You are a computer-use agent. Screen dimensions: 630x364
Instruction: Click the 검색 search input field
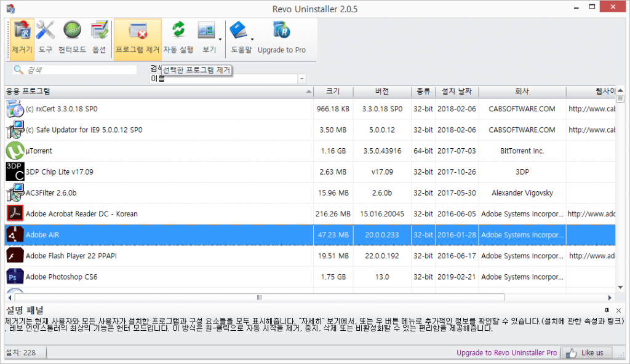(81, 70)
